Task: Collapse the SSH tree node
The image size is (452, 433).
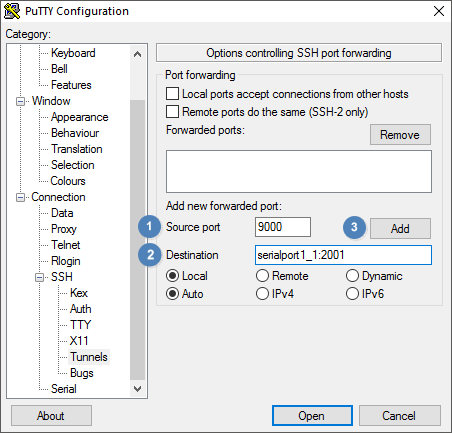Action: (x=40, y=277)
